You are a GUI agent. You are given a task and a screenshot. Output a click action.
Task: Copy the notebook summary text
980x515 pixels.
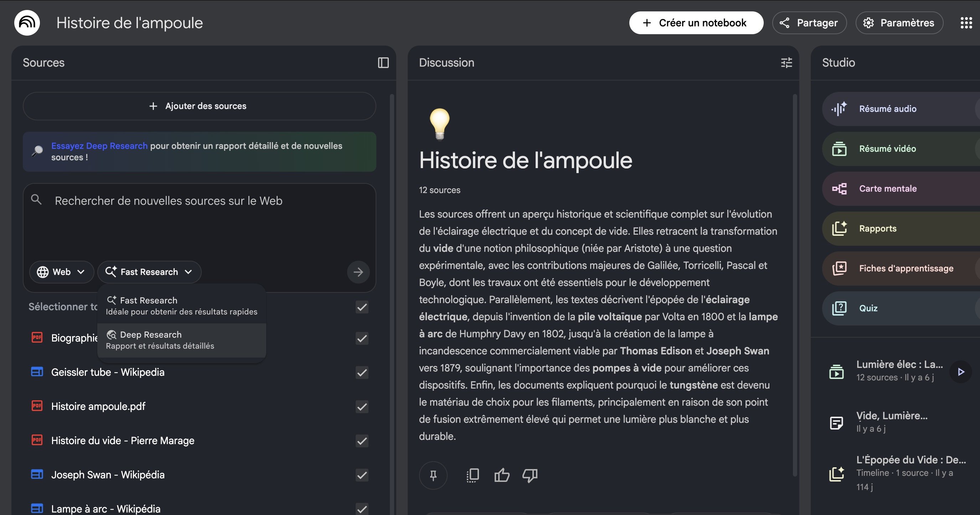[x=472, y=475]
